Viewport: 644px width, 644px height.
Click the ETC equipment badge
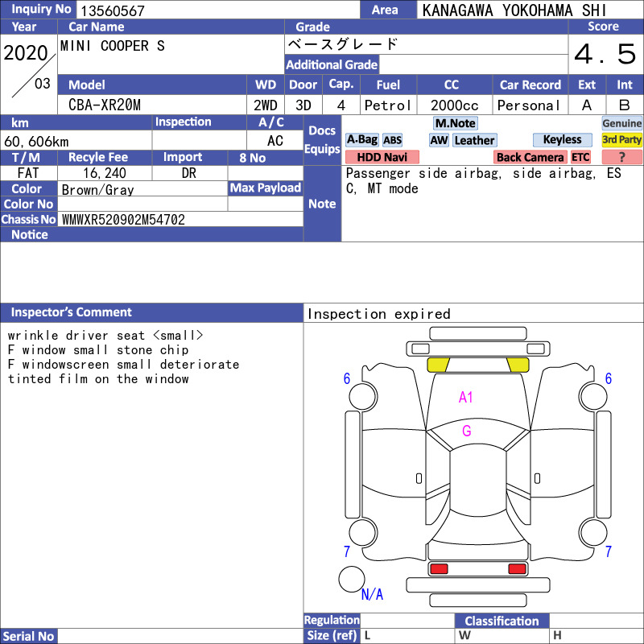(580, 157)
